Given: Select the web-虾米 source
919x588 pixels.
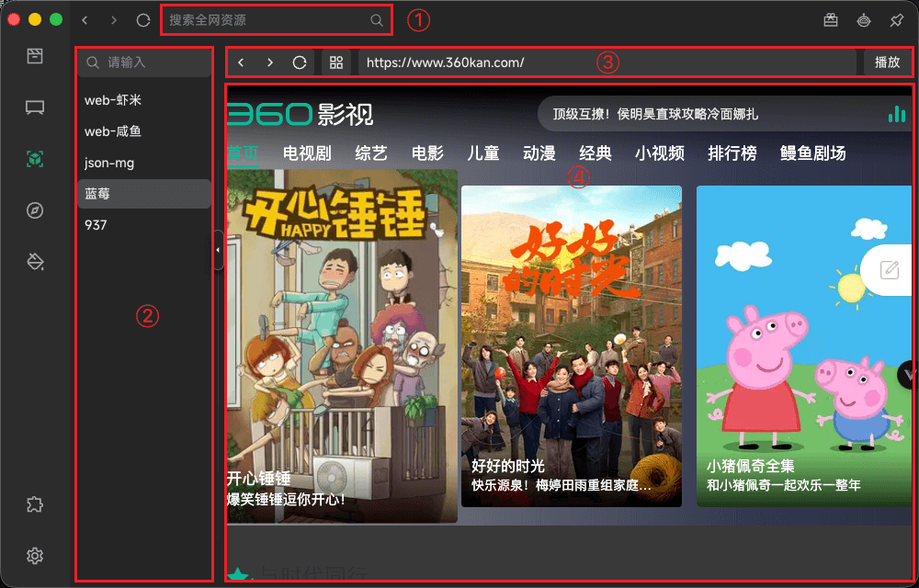Looking at the screenshot, I should point(113,100).
